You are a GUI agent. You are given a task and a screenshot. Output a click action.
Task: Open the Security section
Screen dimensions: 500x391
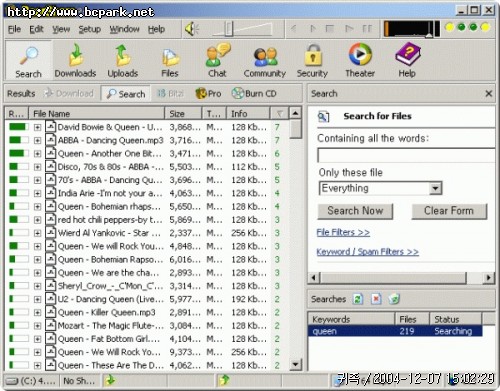[x=312, y=61]
